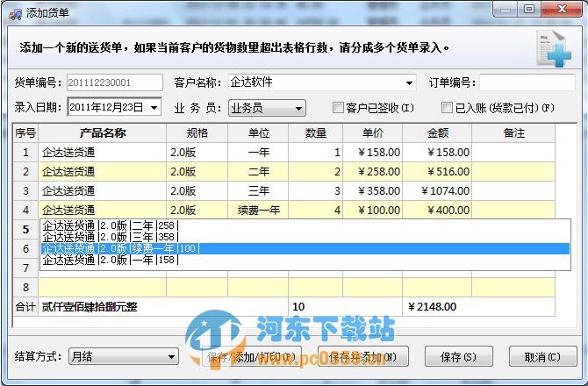Click row header number 8

point(25,288)
